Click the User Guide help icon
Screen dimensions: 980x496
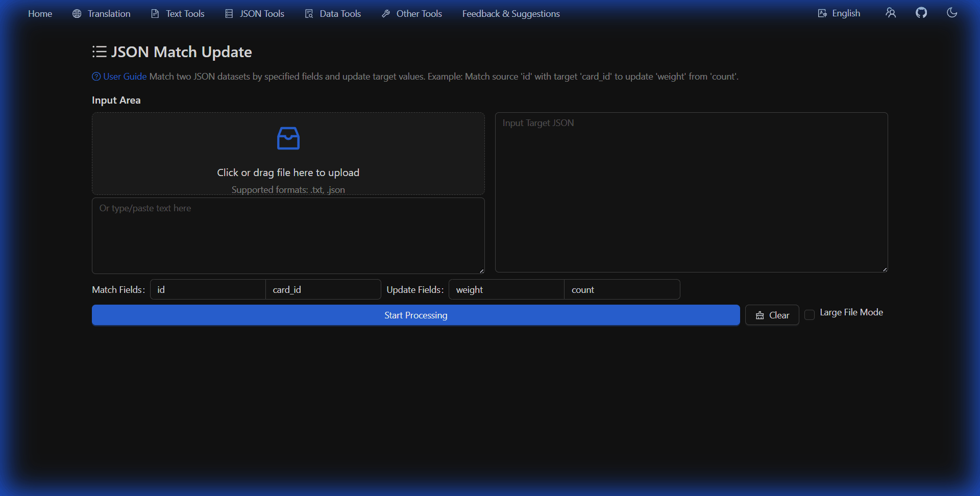coord(96,77)
